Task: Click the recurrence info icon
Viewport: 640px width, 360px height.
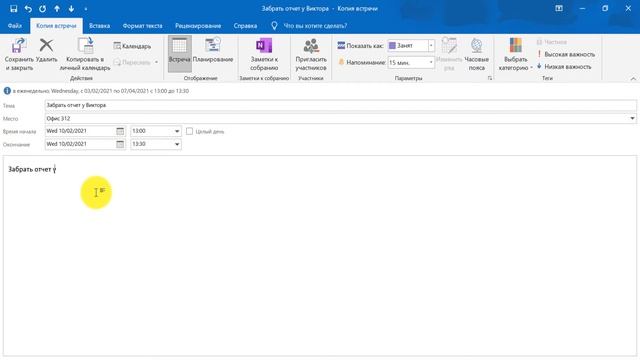Action: pyautogui.click(x=7, y=91)
